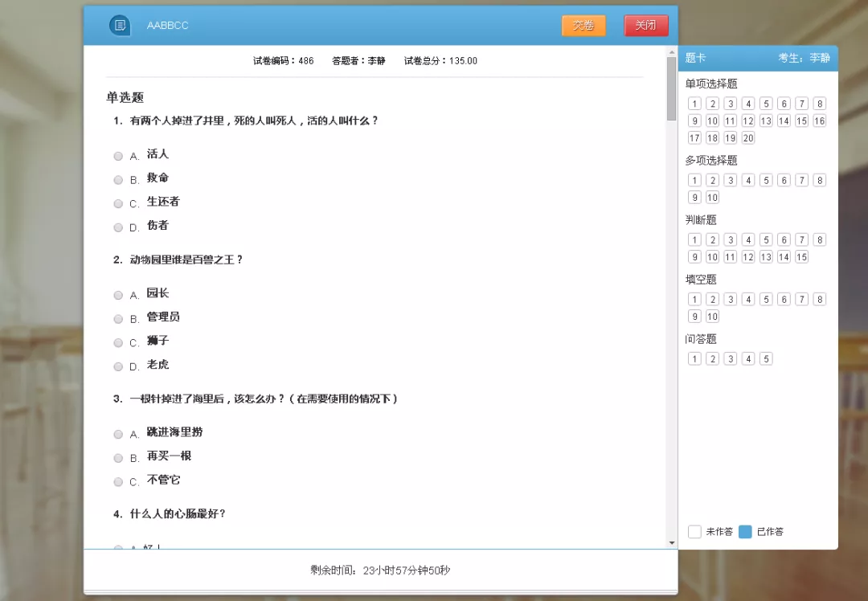Click the 未作答 white legend swatch
The image size is (868, 601).
tap(694, 531)
